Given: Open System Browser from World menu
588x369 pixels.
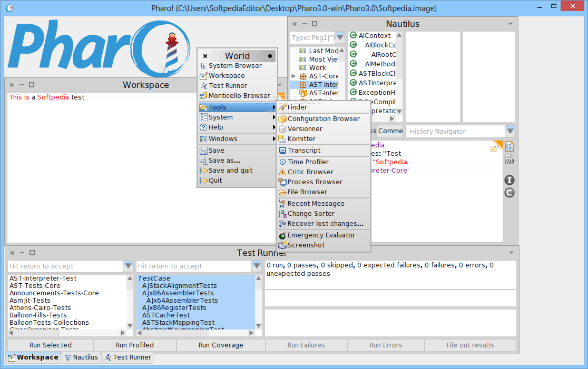Looking at the screenshot, I should click(238, 66).
